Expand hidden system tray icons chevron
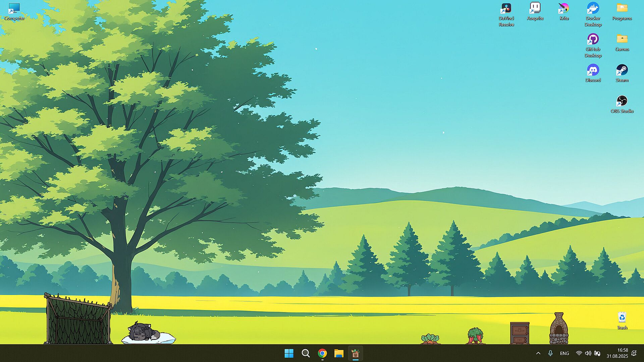This screenshot has height=362, width=644. (538, 353)
